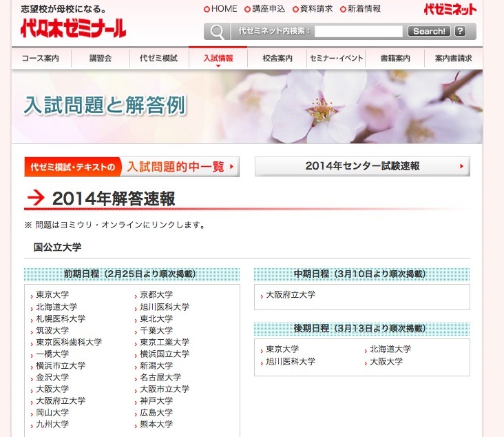Open 横浜市立大学 link

[x=61, y=365]
